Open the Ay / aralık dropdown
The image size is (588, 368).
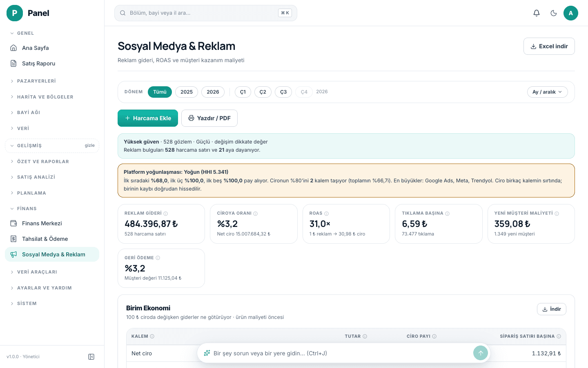coord(547,92)
